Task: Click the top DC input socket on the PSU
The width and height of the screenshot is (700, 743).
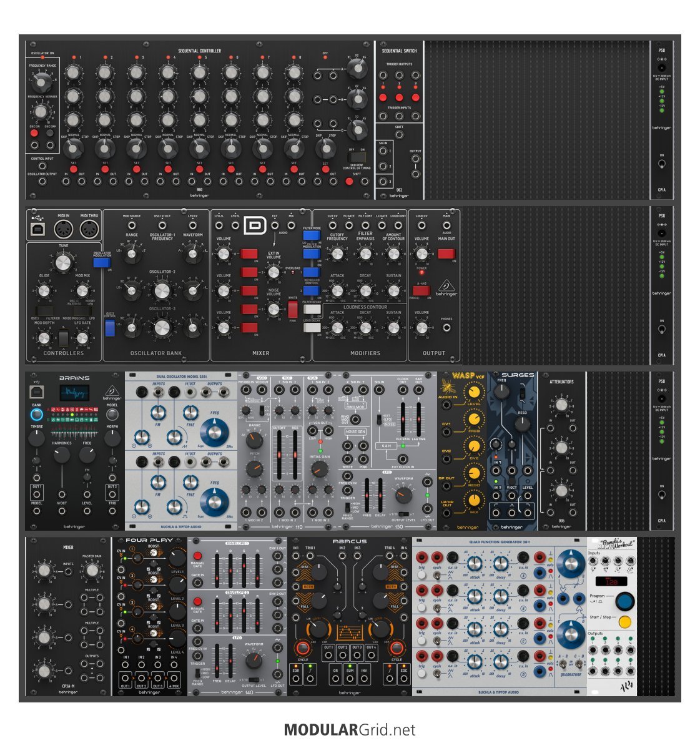Action: [662, 67]
